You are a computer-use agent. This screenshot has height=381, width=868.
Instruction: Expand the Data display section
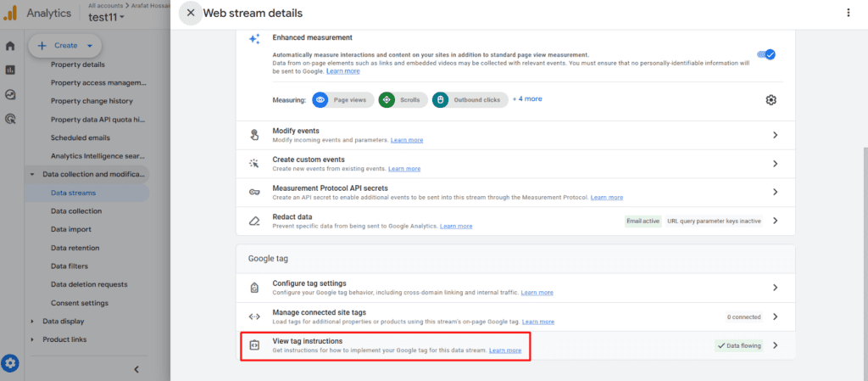[x=31, y=322]
